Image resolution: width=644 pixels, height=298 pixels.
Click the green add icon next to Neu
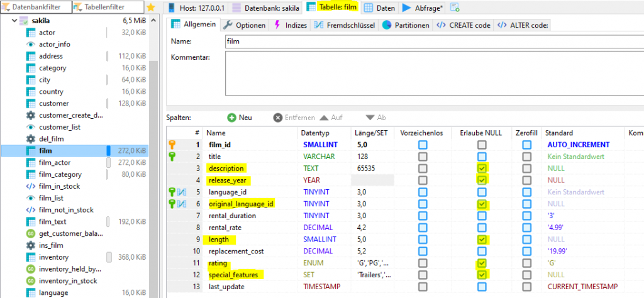pyautogui.click(x=231, y=118)
